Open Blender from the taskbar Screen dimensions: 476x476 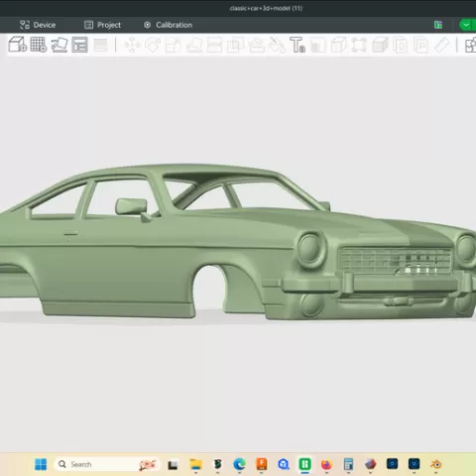click(x=436, y=464)
